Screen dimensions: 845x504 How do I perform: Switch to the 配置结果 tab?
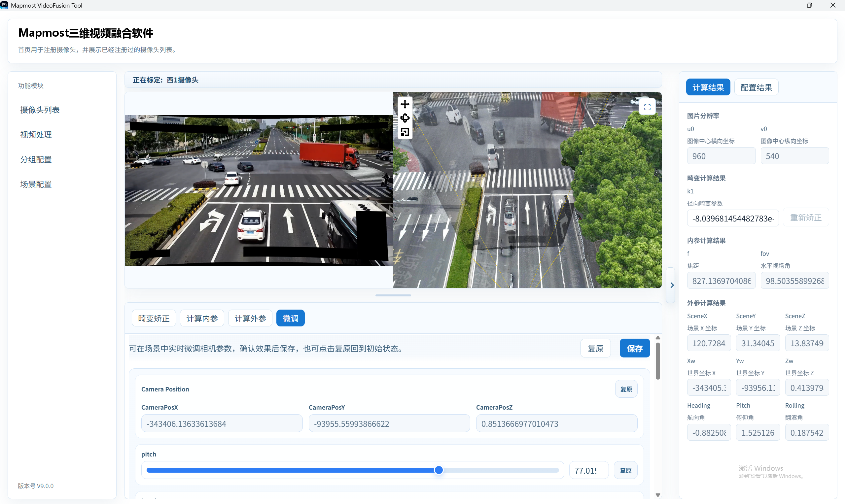[x=756, y=87]
